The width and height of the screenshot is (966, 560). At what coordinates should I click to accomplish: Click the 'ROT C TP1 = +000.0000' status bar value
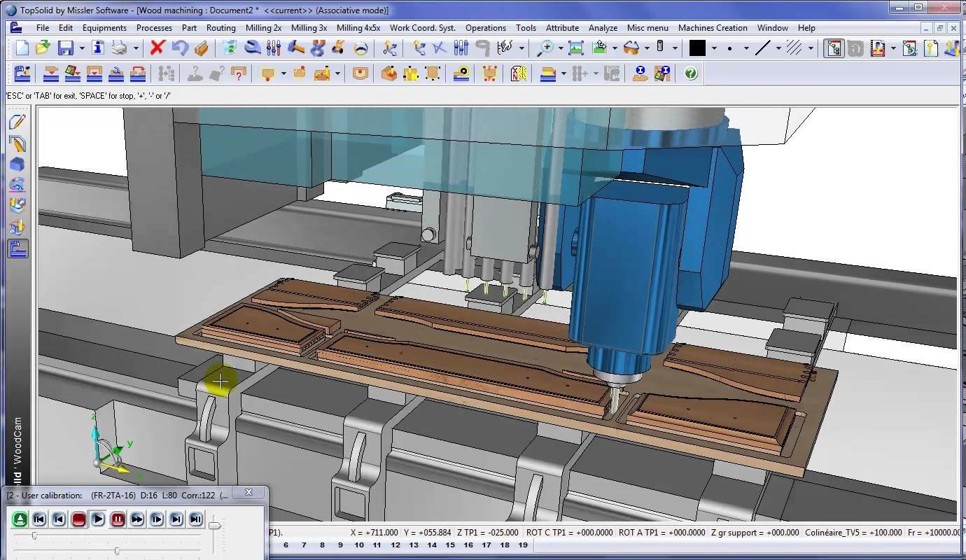click(x=569, y=533)
